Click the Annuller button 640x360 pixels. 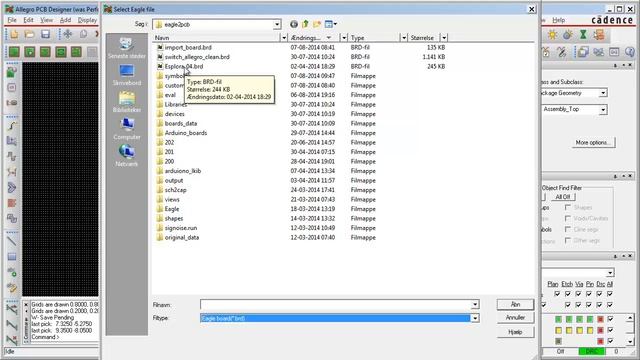(x=515, y=318)
